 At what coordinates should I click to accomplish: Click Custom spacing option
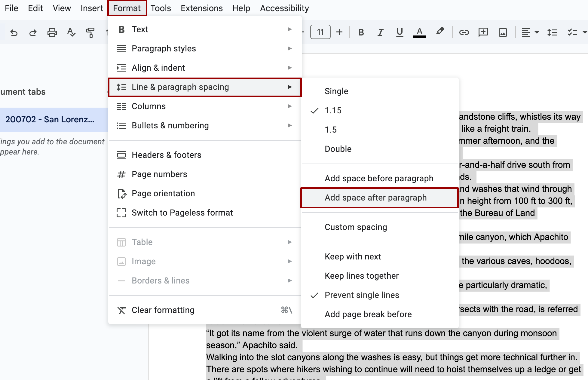pos(356,227)
